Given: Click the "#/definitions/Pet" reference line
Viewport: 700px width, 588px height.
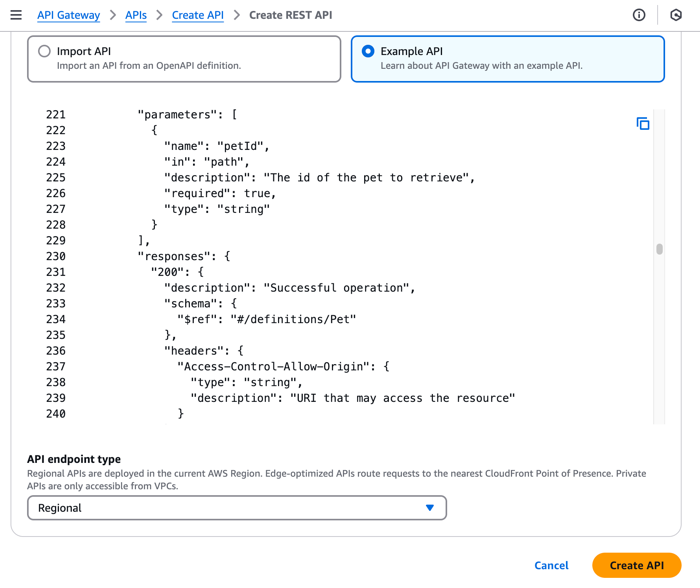Looking at the screenshot, I should click(267, 319).
